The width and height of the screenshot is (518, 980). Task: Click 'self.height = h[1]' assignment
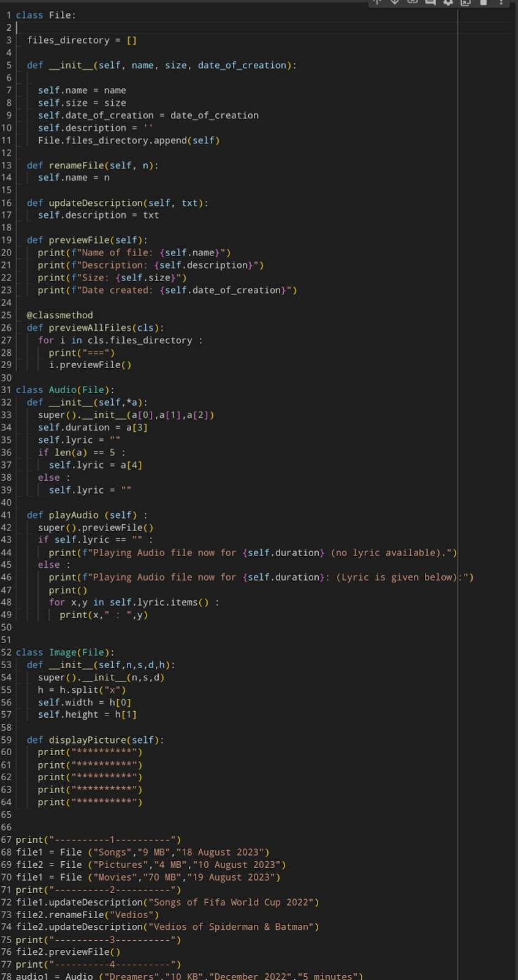point(87,715)
